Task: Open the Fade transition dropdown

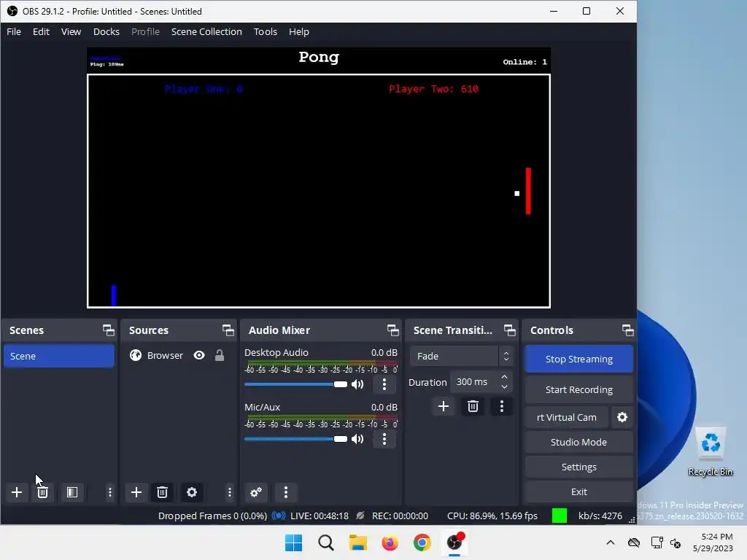Action: click(461, 356)
